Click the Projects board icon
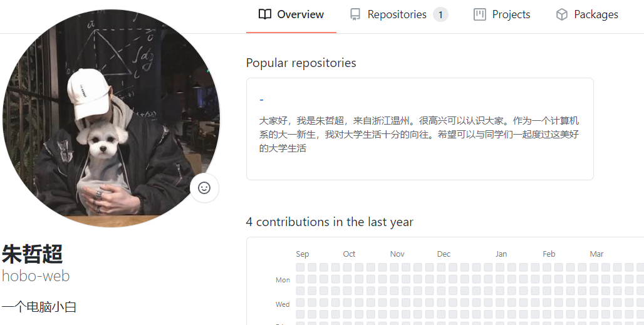Viewport: 644px width, 325px height. pyautogui.click(x=480, y=14)
